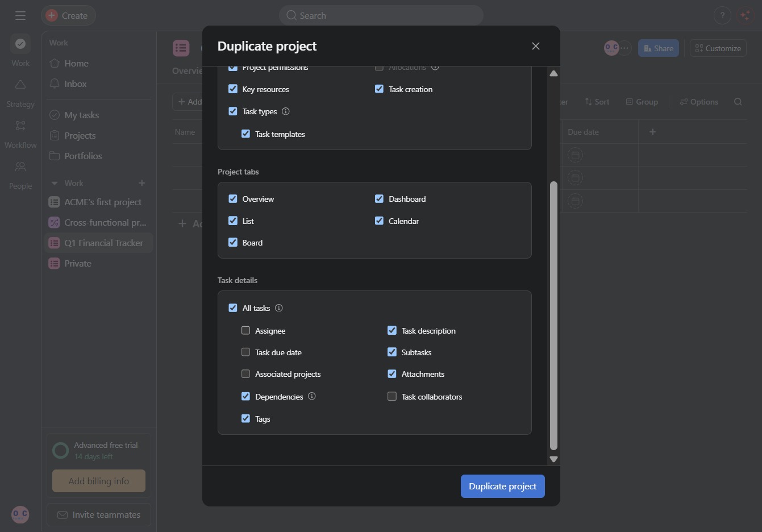Click info icon next to All tasks
The image size is (762, 532).
(x=279, y=308)
